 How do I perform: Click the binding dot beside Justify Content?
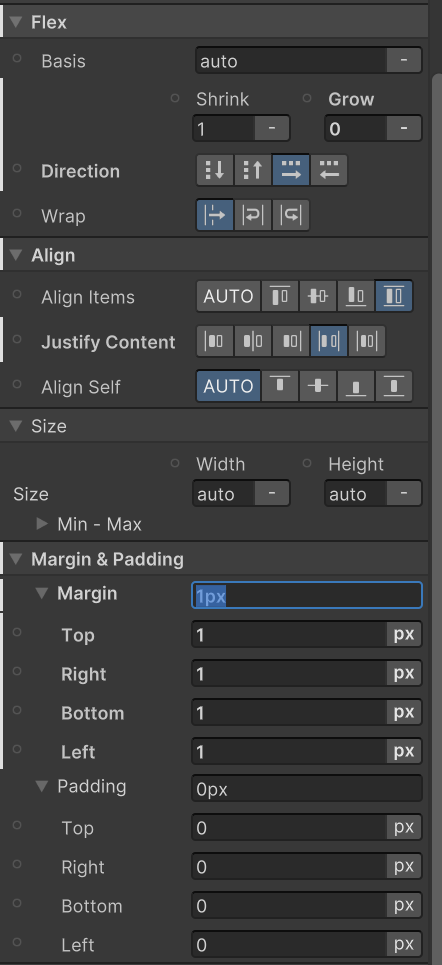pos(17,338)
